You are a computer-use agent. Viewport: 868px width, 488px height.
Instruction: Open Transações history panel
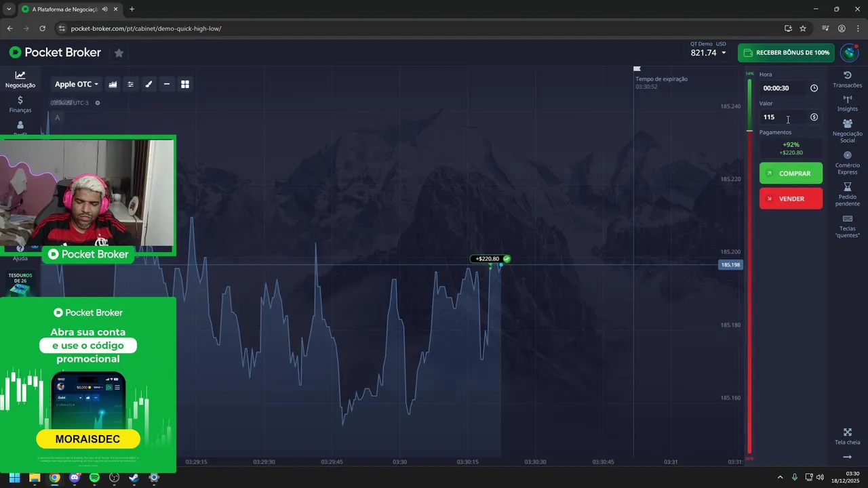click(848, 79)
